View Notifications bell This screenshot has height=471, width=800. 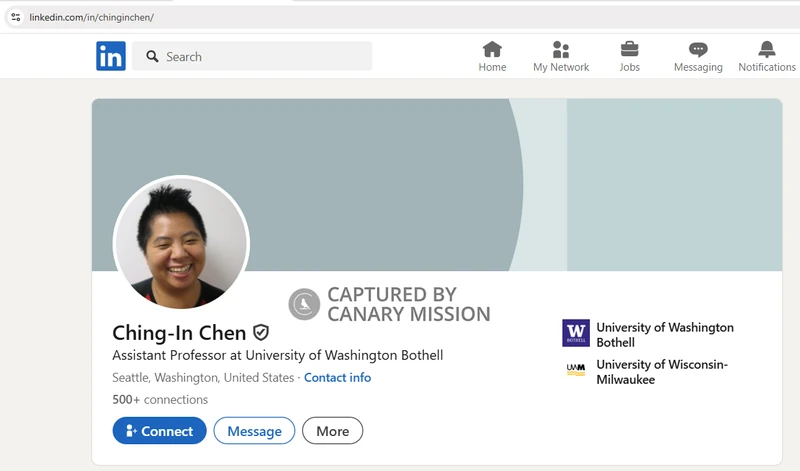(766, 57)
